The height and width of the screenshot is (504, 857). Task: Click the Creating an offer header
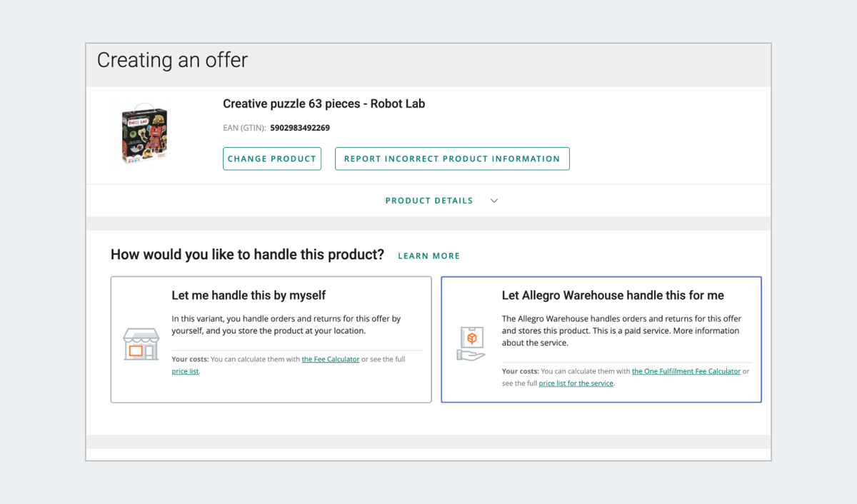pyautogui.click(x=171, y=61)
